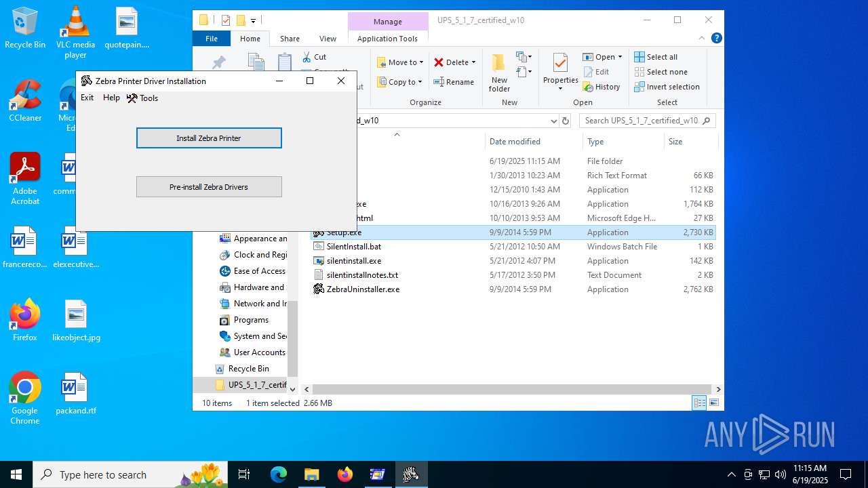Open the CCleaner desktop icon
This screenshot has height=488, width=868.
[25, 101]
